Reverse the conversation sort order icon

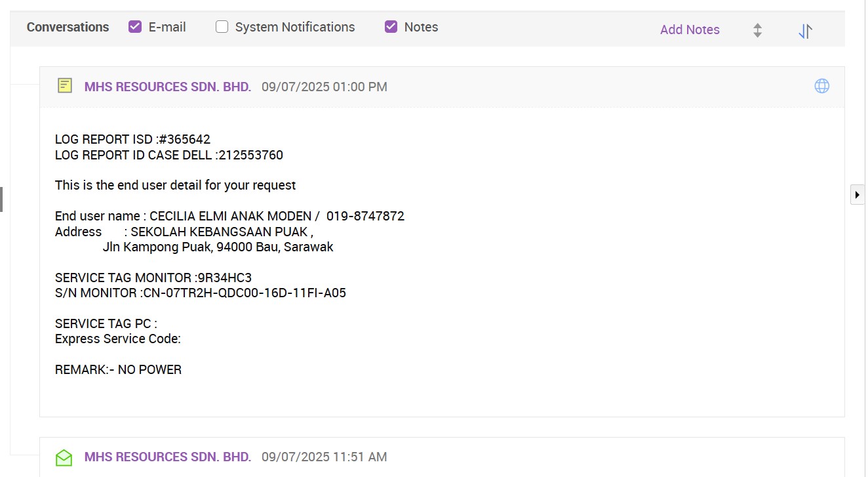click(x=805, y=31)
